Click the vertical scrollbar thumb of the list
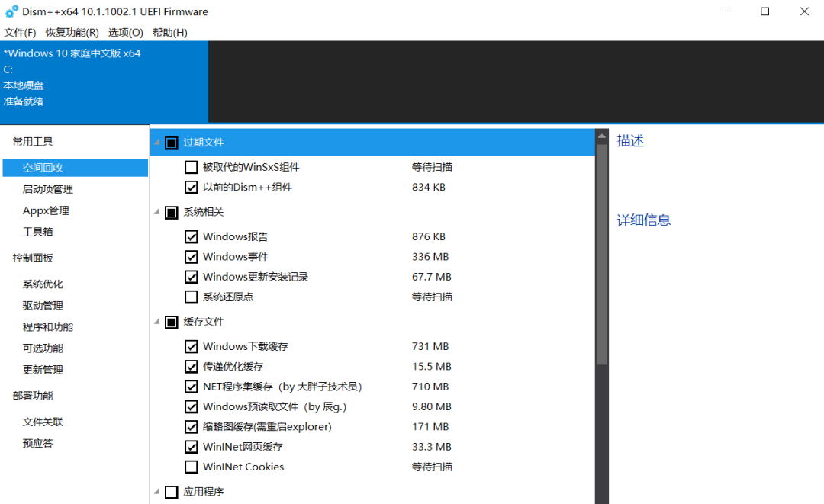Viewport: 824px width, 504px height. click(602, 254)
